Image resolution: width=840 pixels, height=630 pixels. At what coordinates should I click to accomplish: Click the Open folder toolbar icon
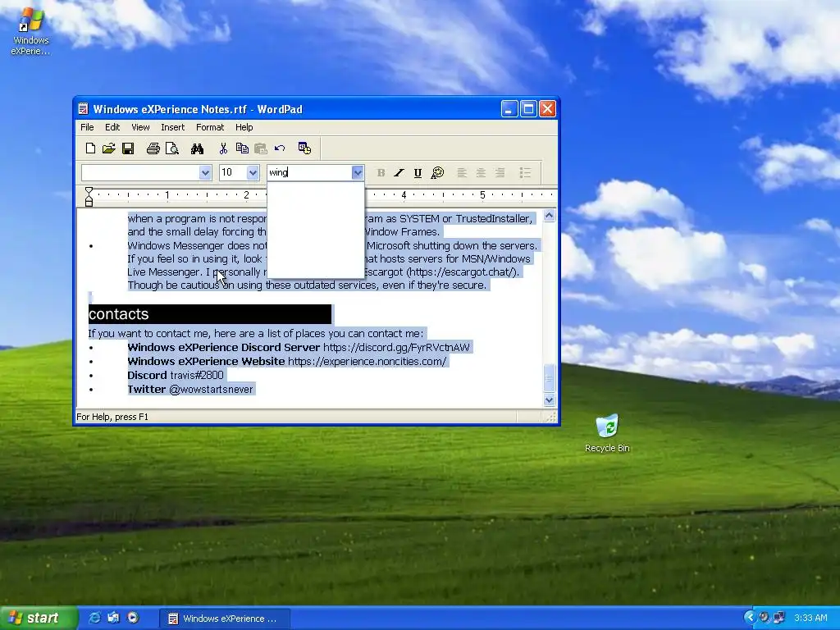click(109, 148)
